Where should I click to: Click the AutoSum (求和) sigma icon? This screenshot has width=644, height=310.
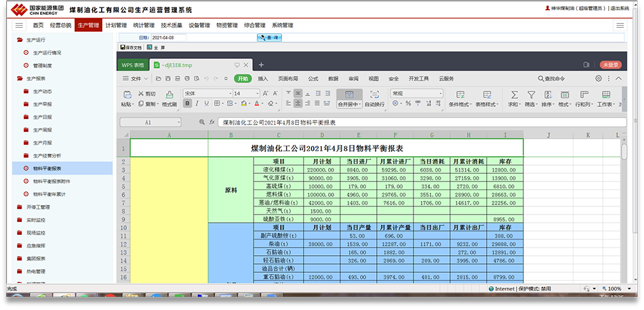pos(515,95)
